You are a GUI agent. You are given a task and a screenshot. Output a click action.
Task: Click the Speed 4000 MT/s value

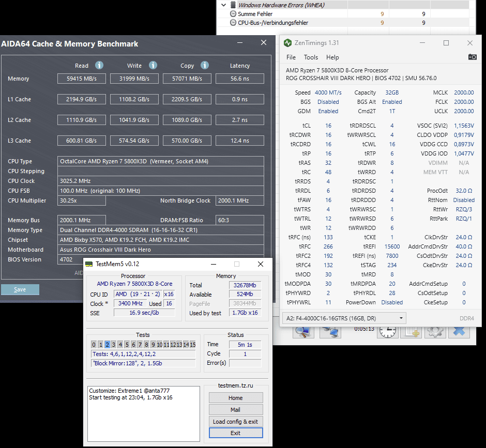point(328,92)
